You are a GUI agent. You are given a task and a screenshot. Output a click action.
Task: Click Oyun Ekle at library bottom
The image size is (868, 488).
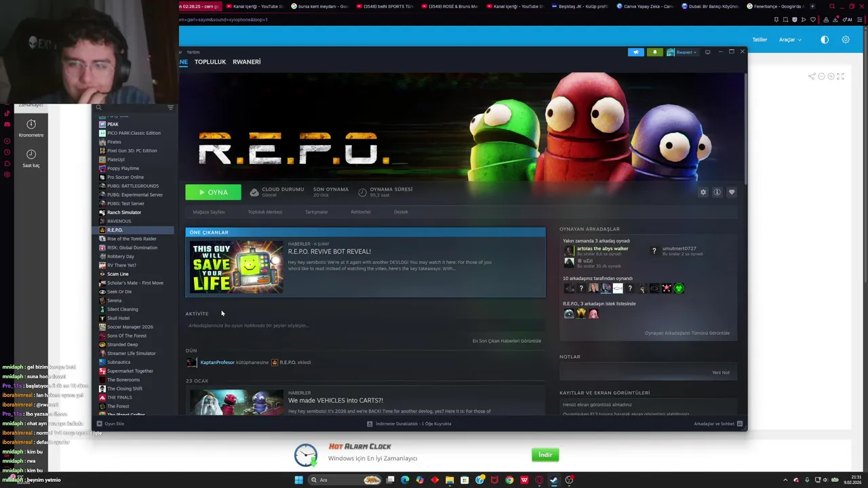click(111, 424)
